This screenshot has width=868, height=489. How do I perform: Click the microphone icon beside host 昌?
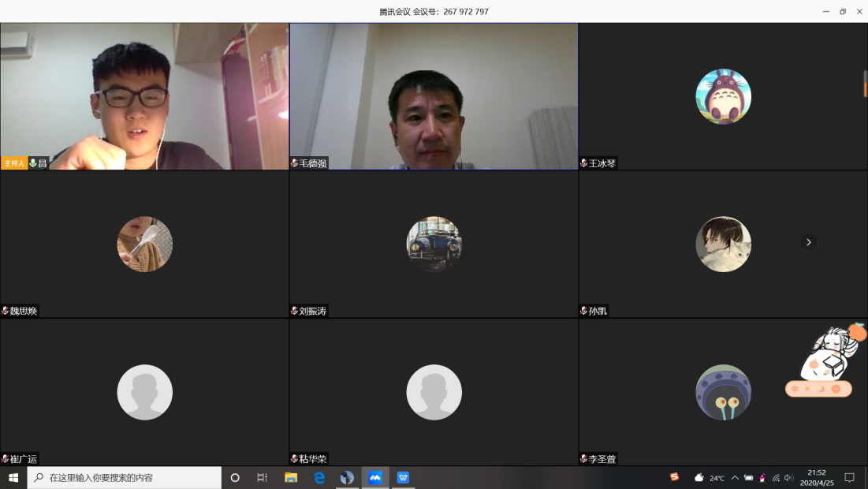33,163
